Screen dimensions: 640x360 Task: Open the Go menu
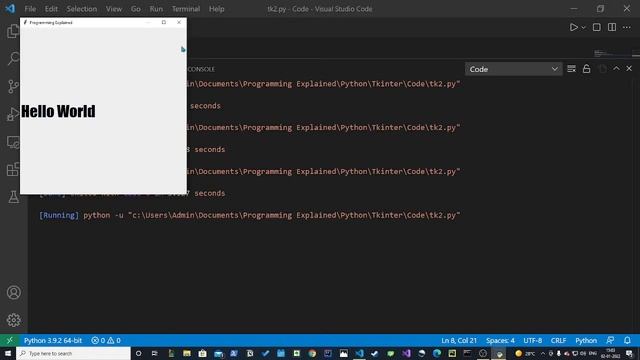[x=136, y=9]
